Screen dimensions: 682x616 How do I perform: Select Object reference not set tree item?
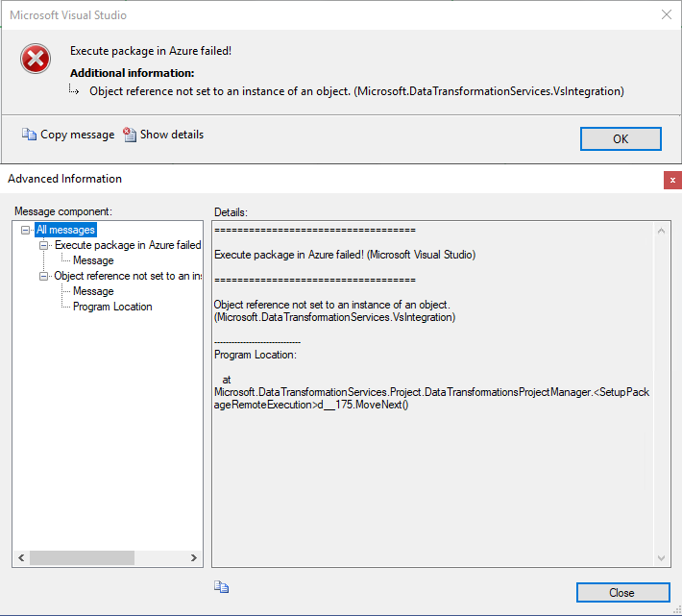tap(128, 276)
